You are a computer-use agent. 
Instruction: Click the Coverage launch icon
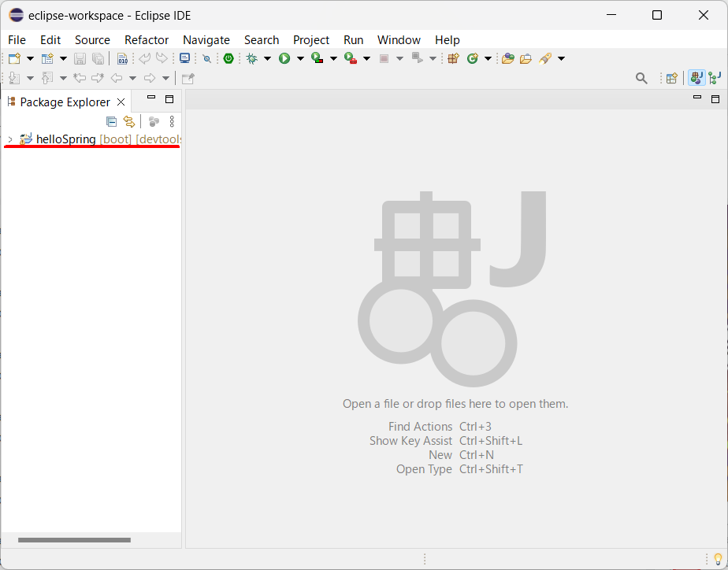pos(316,58)
